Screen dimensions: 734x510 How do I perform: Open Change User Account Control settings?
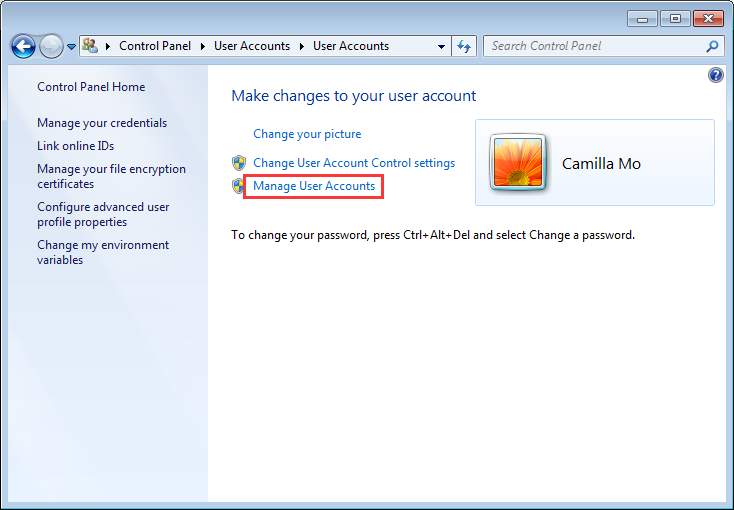pyautogui.click(x=354, y=163)
